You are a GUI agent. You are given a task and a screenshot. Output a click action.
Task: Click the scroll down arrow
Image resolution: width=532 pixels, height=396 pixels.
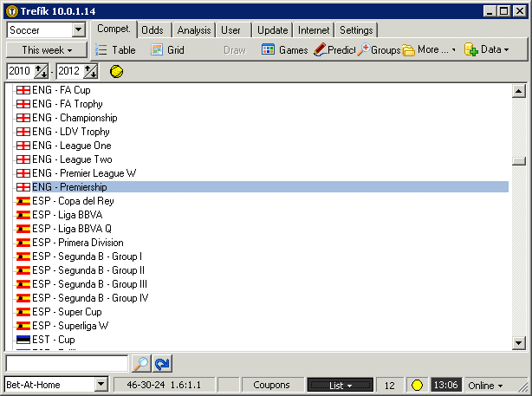pyautogui.click(x=518, y=343)
